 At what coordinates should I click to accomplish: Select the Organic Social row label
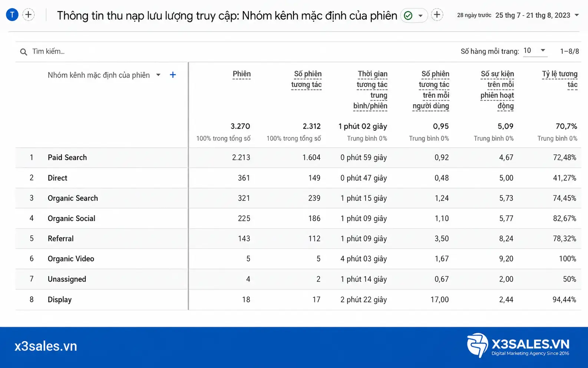(72, 218)
